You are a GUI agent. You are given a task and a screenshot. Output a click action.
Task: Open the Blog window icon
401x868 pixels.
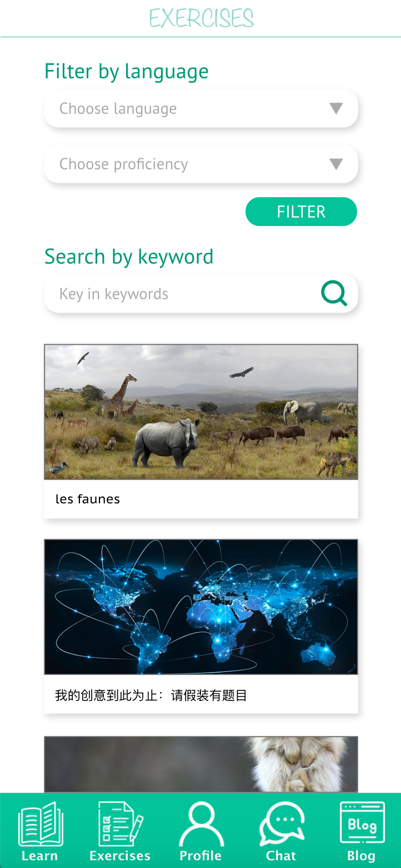pyautogui.click(x=362, y=824)
